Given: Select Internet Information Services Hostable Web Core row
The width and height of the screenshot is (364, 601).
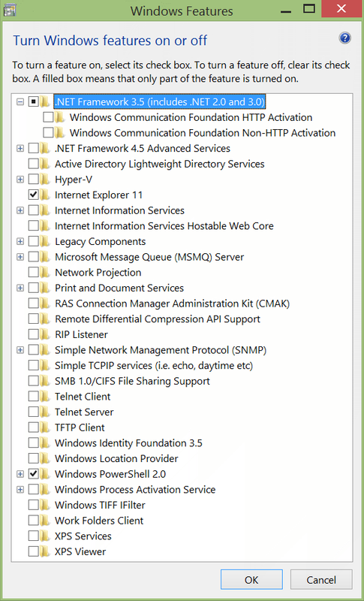Looking at the screenshot, I should [164, 226].
